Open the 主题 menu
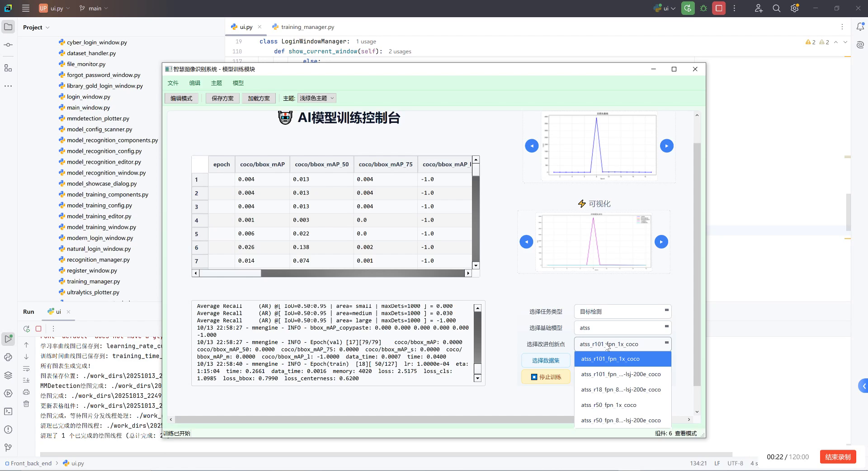Viewport: 868px width, 471px height. point(216,83)
